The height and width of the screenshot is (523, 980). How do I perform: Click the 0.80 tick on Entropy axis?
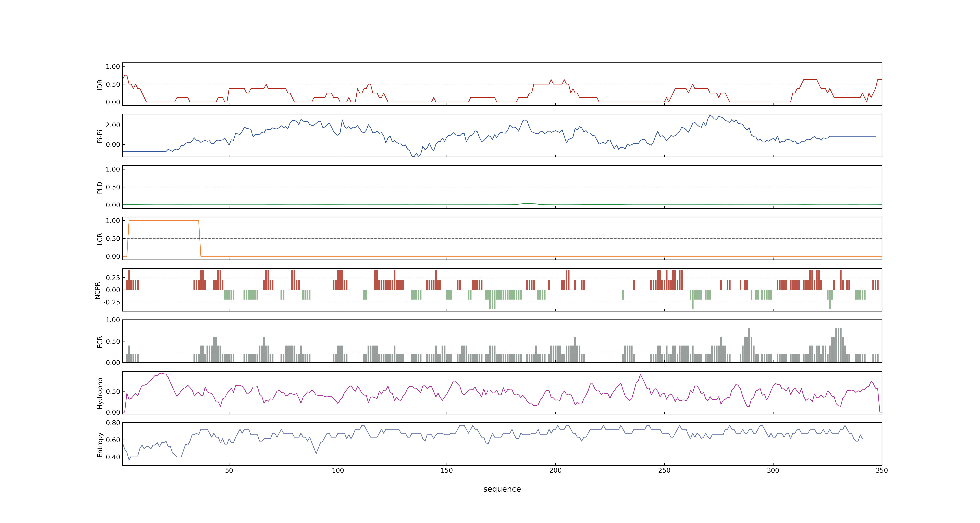coord(113,423)
